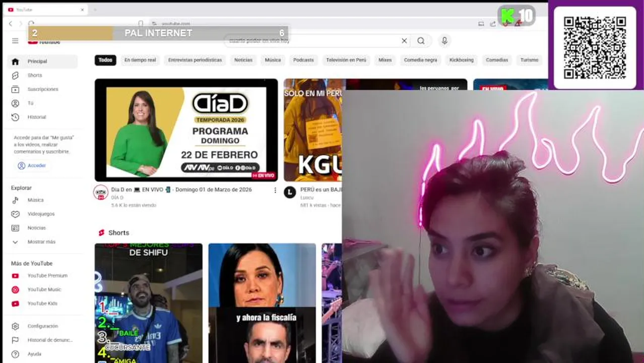Click the Shorts section heading
This screenshot has height=363, width=644.
pyautogui.click(x=118, y=233)
